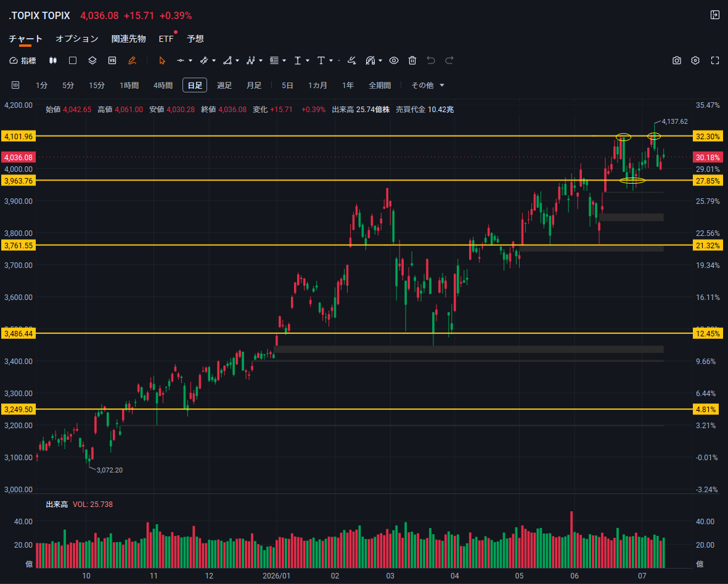
Task: Enter fullscreen chart mode
Action: (x=715, y=61)
